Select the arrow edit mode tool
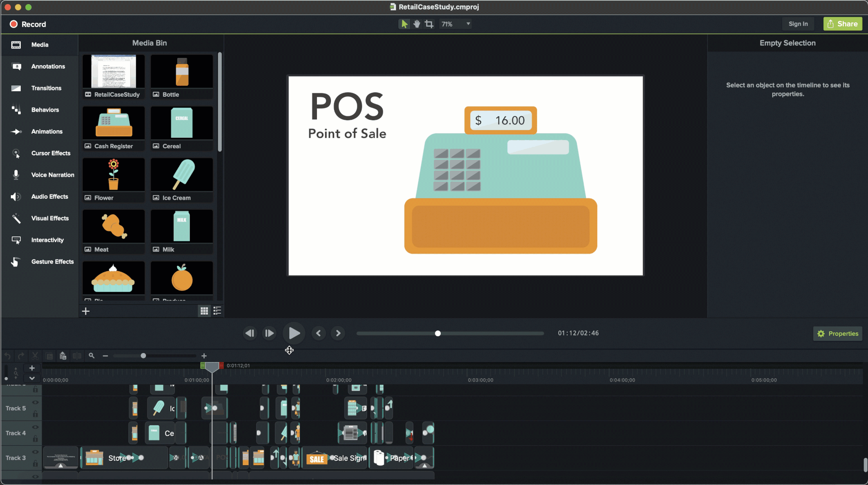This screenshot has width=868, height=485. click(404, 24)
